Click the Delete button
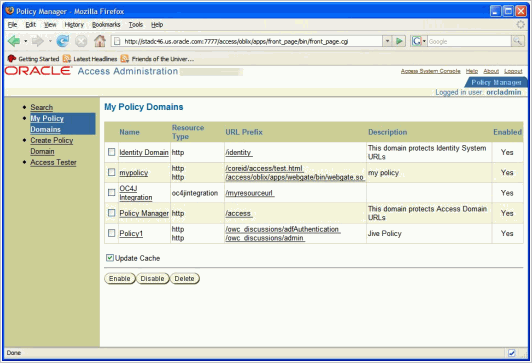This screenshot has width=532, height=363. click(184, 279)
